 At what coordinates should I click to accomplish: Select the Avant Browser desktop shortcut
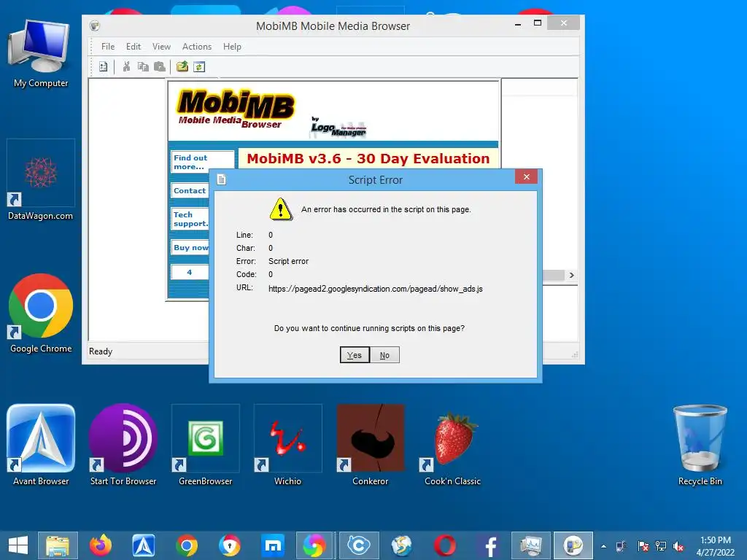pos(41,445)
